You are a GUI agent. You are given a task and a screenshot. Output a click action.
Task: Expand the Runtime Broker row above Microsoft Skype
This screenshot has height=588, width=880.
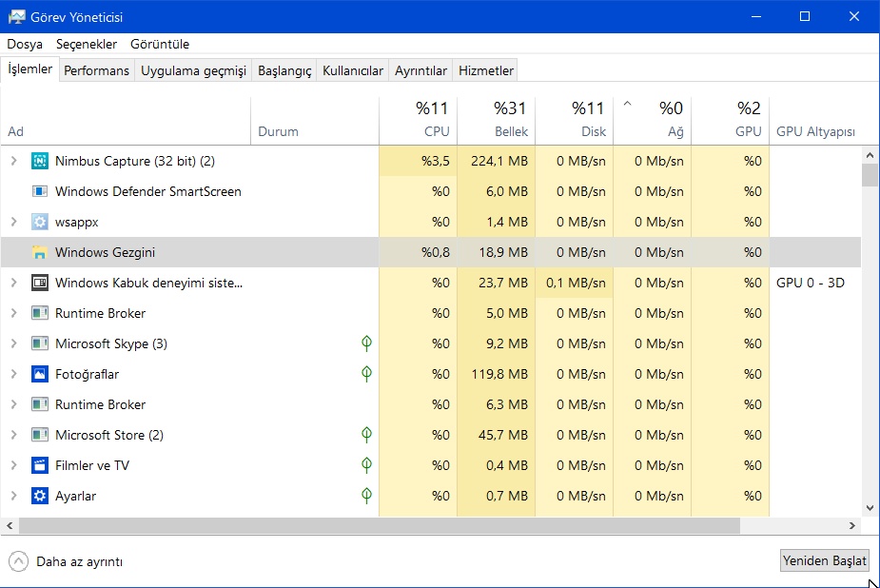(13, 313)
